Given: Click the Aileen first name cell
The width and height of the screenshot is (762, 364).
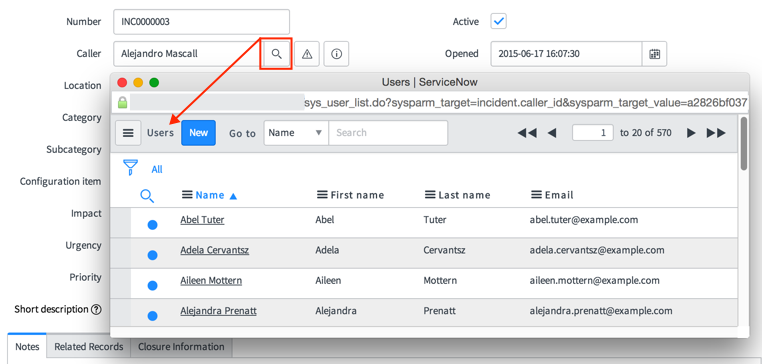Looking at the screenshot, I should (328, 280).
